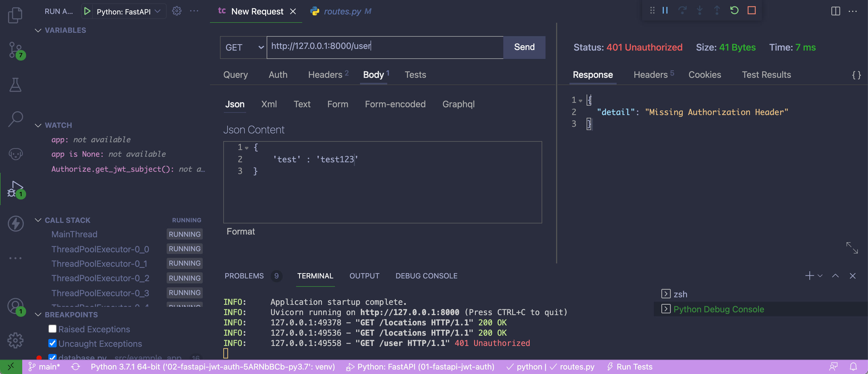Open the response Cookies tab
Screen dimensions: 868x374
tap(705, 74)
